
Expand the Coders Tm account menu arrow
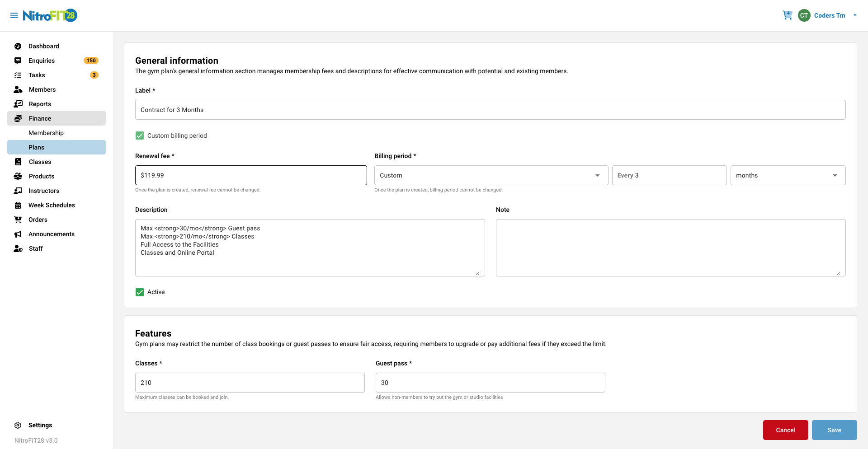coord(855,15)
